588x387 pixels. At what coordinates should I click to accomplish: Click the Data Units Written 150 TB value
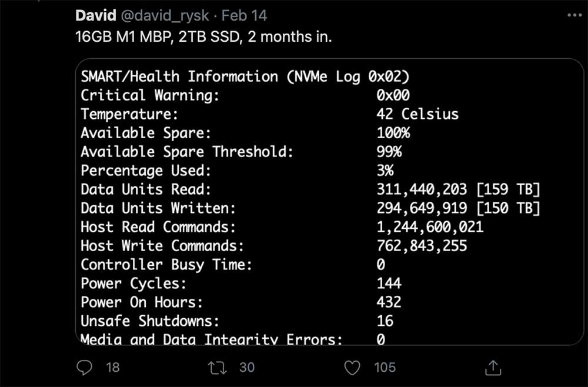[x=458, y=208]
